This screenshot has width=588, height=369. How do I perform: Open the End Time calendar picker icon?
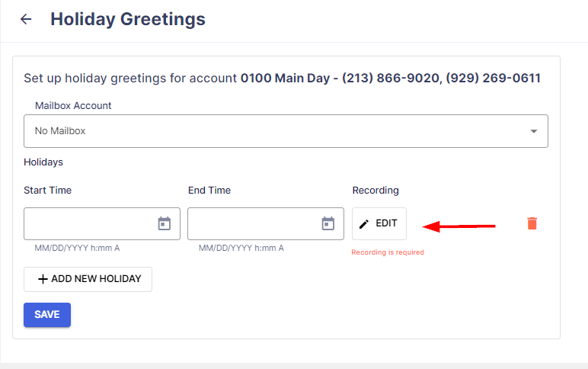328,223
